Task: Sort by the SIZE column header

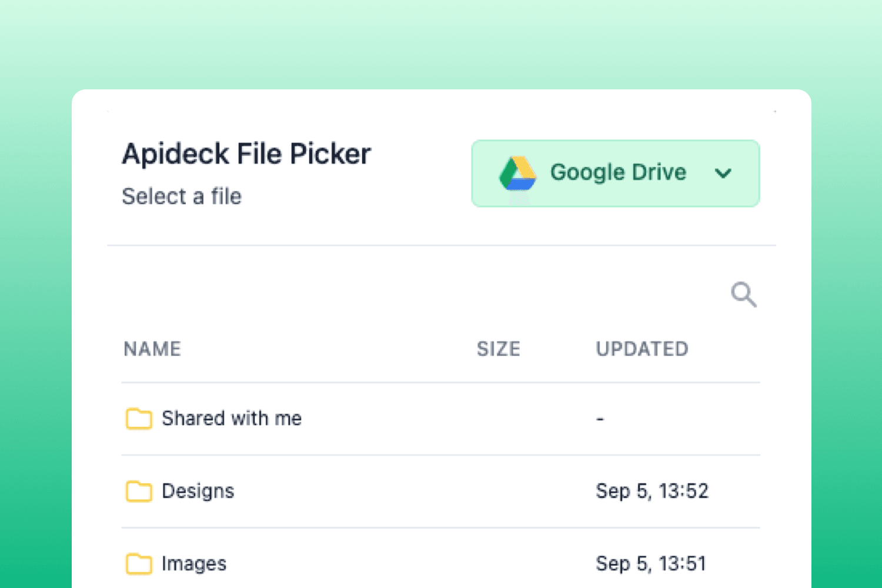Action: click(x=498, y=349)
